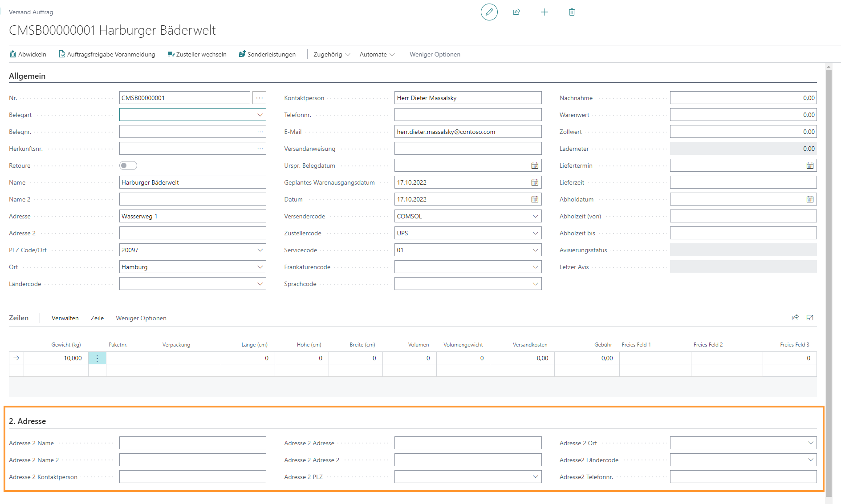841x504 pixels.
Task: Open the Automate menu
Action: [x=377, y=54]
